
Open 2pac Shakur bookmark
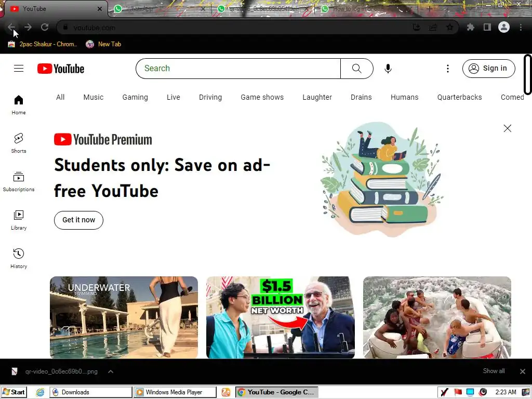(x=43, y=44)
